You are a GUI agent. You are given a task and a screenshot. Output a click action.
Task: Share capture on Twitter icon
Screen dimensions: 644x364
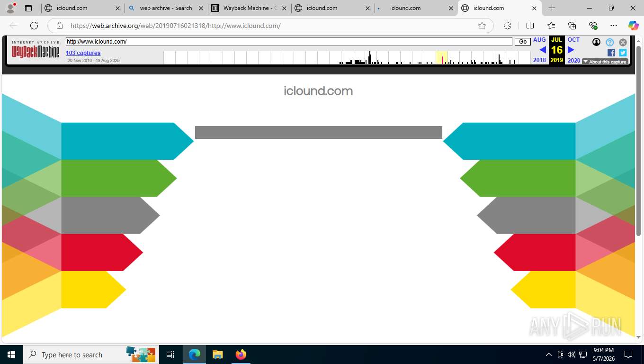pyautogui.click(x=623, y=53)
